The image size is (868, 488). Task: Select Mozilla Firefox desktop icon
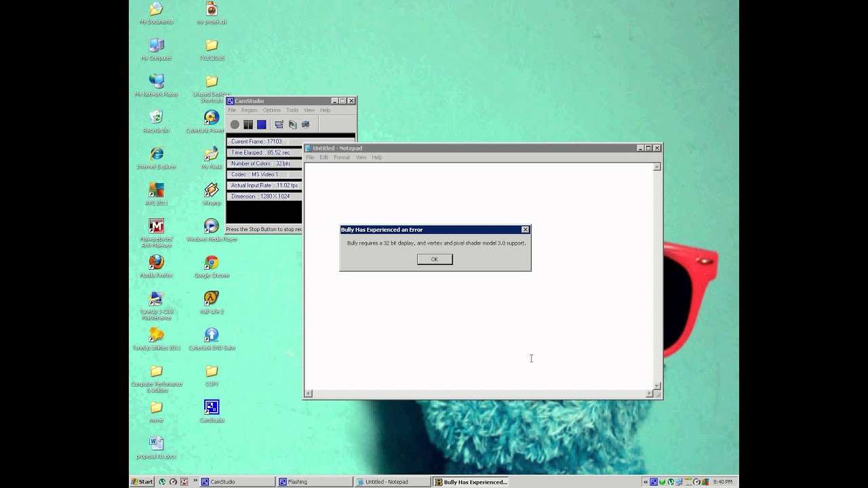click(x=156, y=266)
